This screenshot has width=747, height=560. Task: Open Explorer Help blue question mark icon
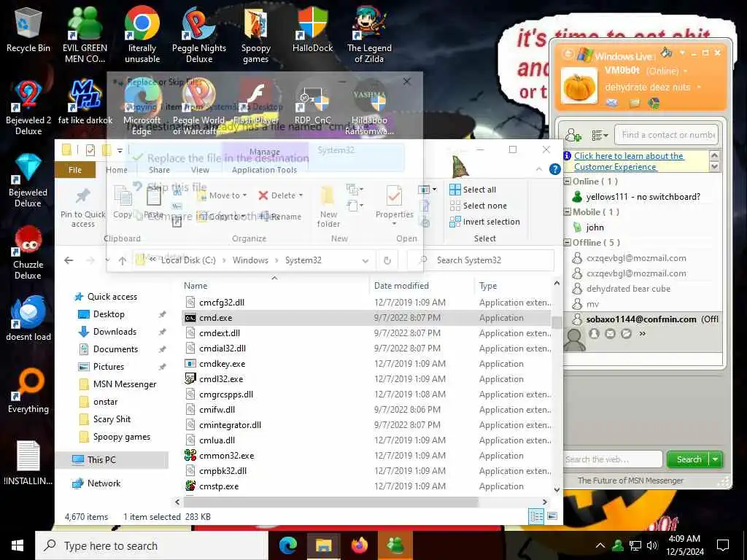pyautogui.click(x=554, y=169)
